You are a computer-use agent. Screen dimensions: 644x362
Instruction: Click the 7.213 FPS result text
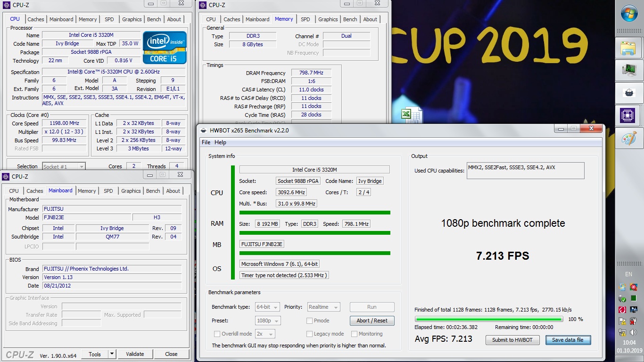coord(503,256)
